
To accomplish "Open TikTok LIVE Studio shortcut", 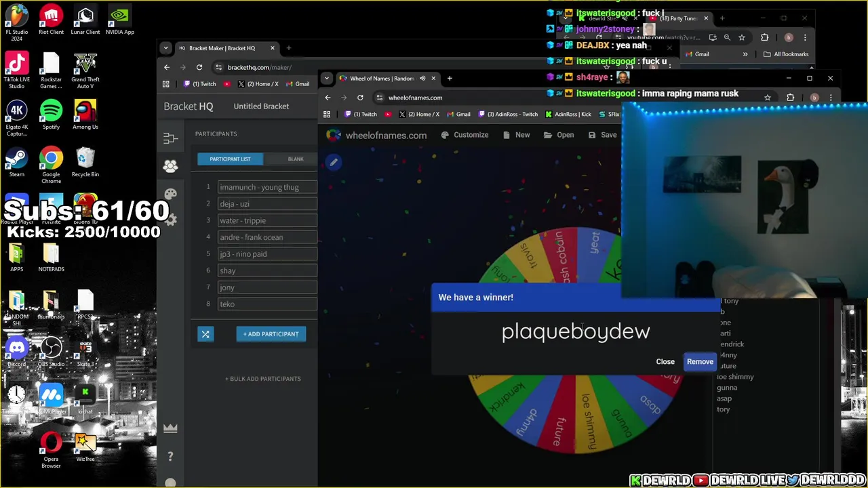I will coord(17,70).
